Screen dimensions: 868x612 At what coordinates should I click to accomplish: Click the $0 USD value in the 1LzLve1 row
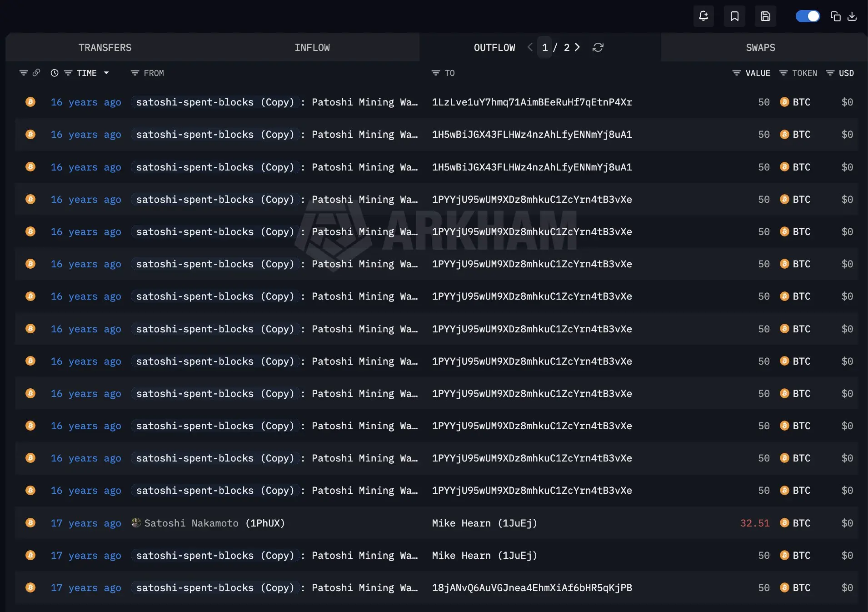tap(847, 102)
